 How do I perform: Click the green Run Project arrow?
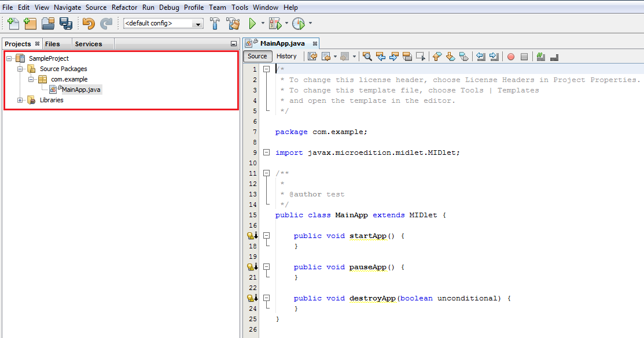(253, 23)
